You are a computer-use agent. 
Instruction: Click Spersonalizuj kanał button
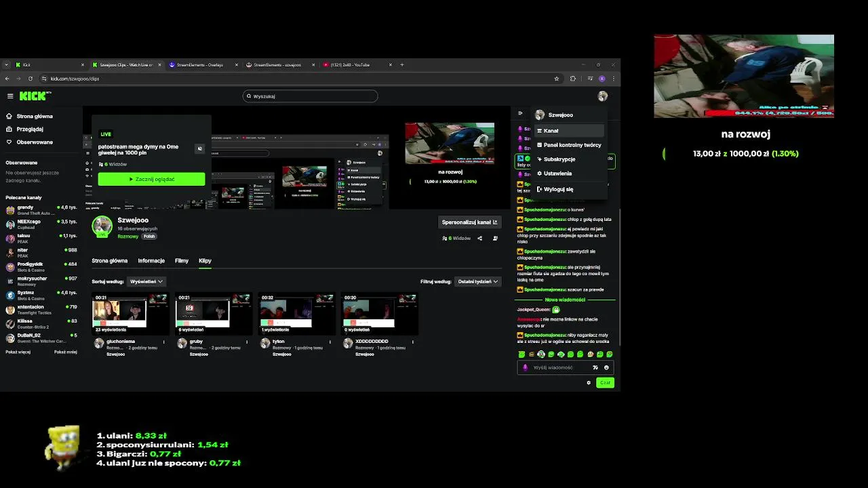(470, 222)
